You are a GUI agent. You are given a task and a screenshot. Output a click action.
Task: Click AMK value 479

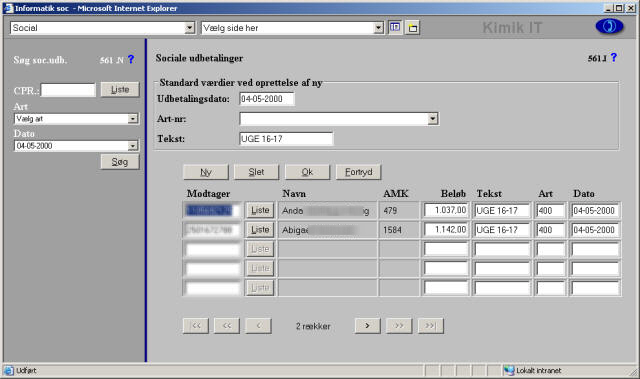[x=390, y=211]
